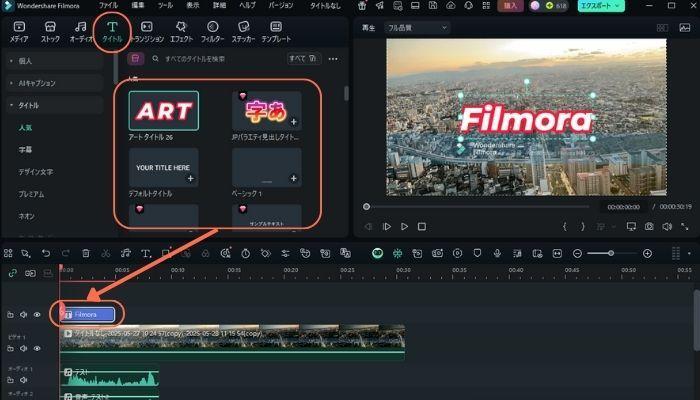Select the Transition (トランジション) tool icon
The width and height of the screenshot is (700, 400).
pyautogui.click(x=148, y=30)
